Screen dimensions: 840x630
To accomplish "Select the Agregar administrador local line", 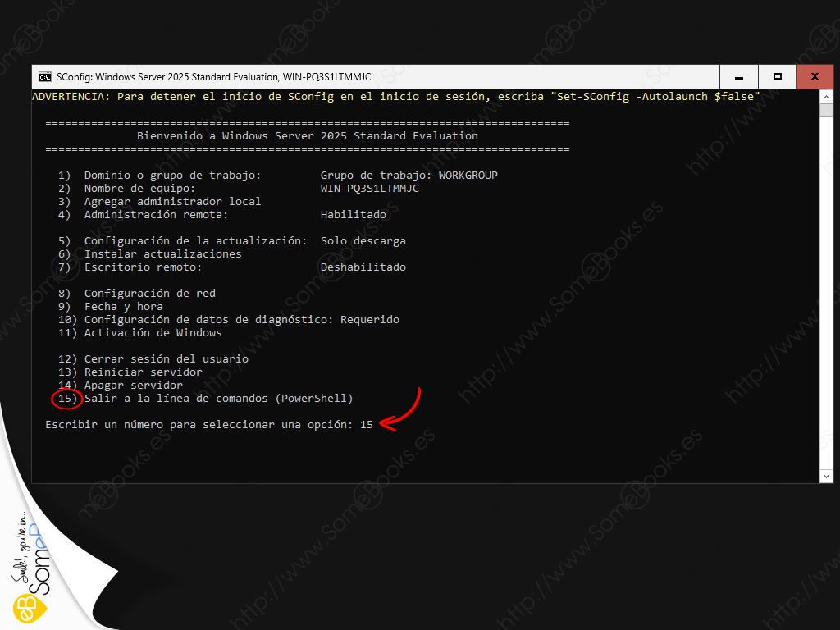I will pos(172,201).
